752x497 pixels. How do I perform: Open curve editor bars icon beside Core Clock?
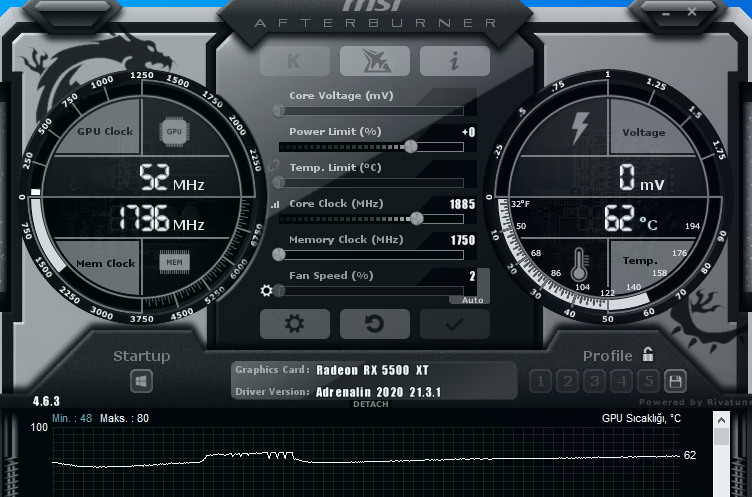pyautogui.click(x=275, y=204)
